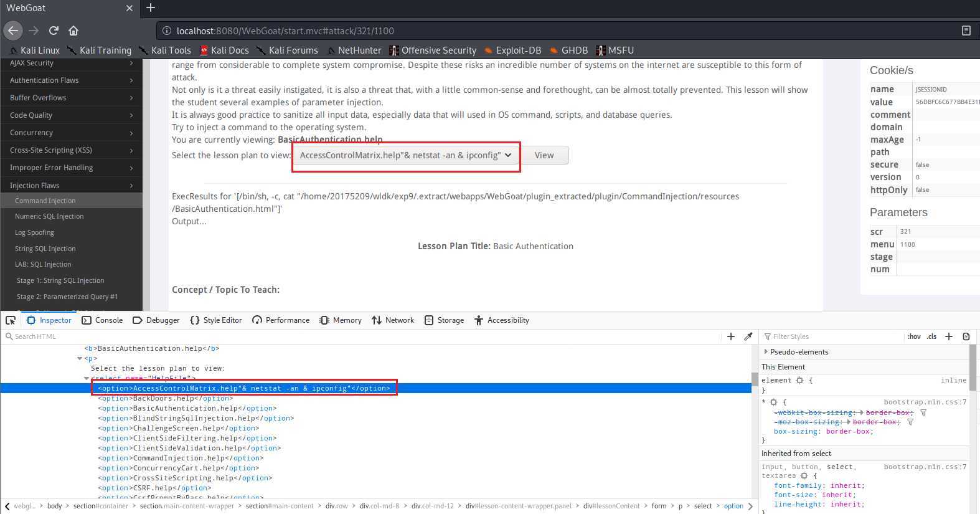This screenshot has width=980, height=514.
Task: Click the View button
Action: click(x=544, y=155)
